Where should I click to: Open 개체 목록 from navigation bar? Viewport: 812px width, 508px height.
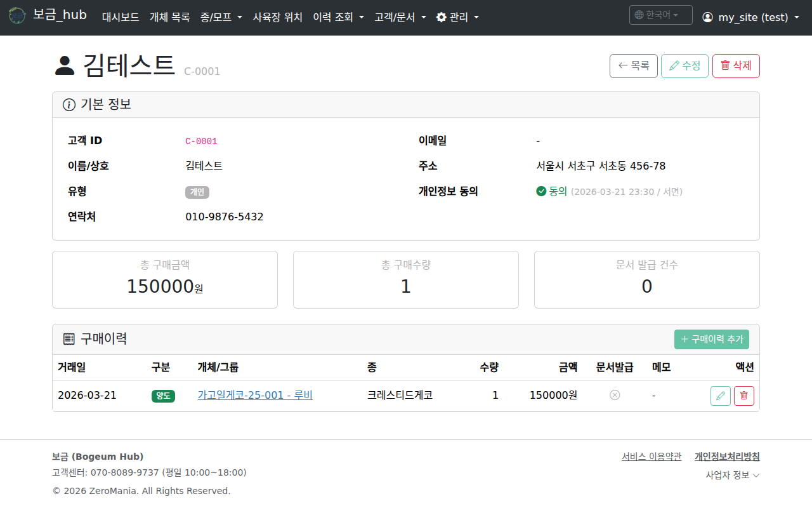click(169, 17)
